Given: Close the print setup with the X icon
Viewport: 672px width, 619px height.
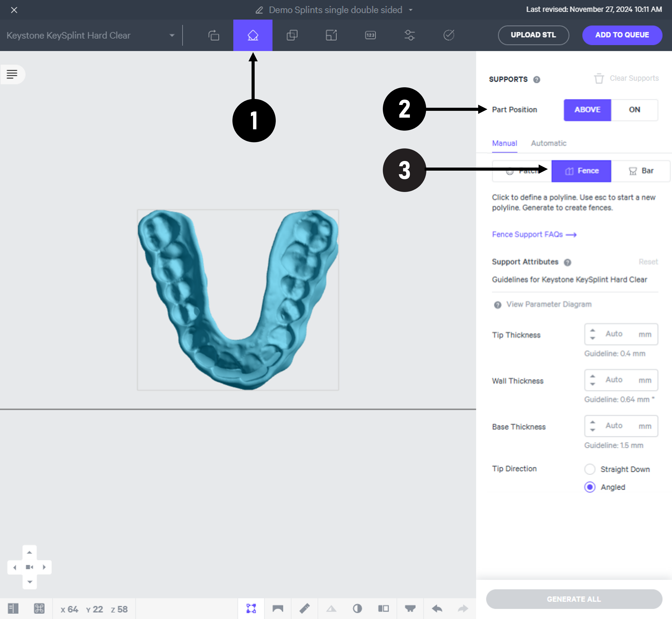Looking at the screenshot, I should coord(14,10).
